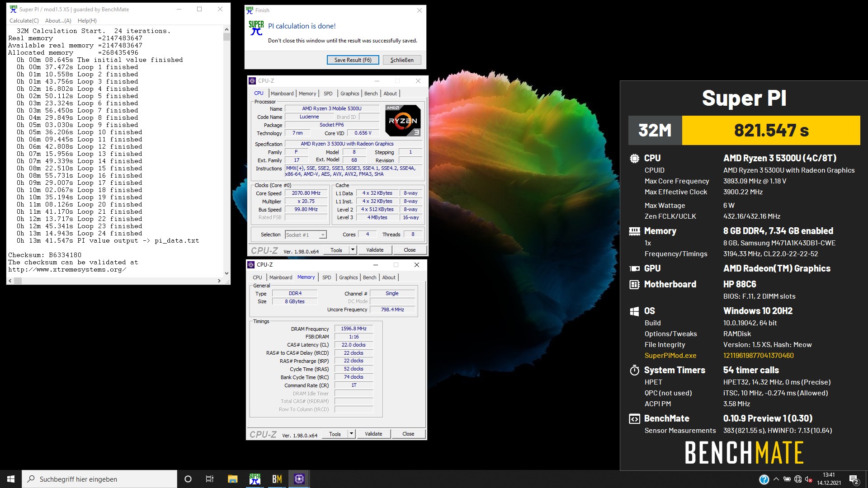Click lower CPU-Z window title bar icon
This screenshot has width=868, height=488.
(251, 265)
